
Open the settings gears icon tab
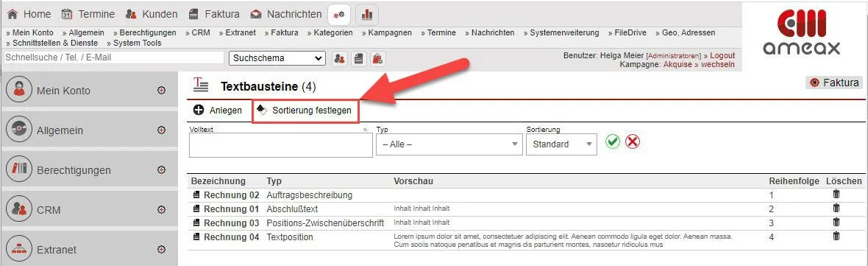coord(339,15)
